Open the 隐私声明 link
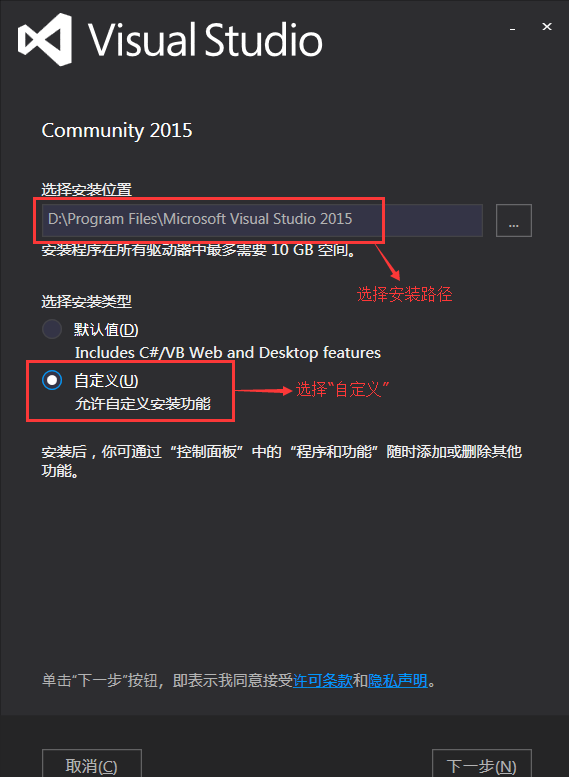 pos(398,681)
